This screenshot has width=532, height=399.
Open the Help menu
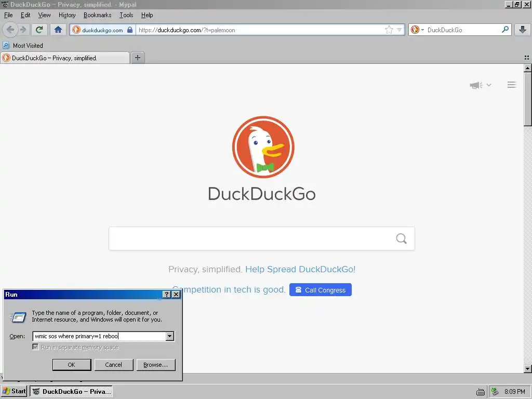click(147, 15)
